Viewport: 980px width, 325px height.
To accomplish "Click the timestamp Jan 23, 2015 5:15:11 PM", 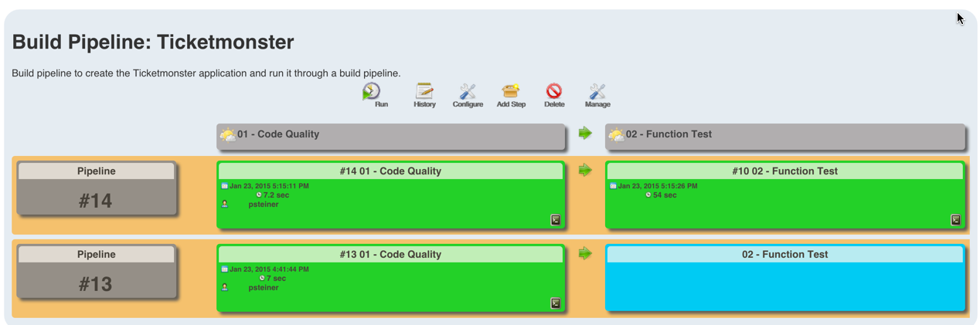I will coord(269,186).
